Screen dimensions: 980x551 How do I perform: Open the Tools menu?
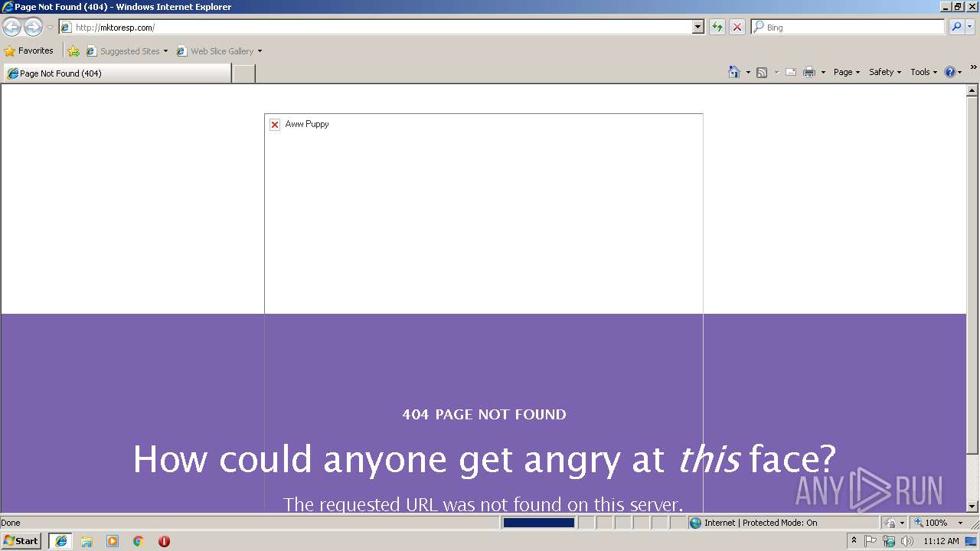pyautogui.click(x=923, y=72)
